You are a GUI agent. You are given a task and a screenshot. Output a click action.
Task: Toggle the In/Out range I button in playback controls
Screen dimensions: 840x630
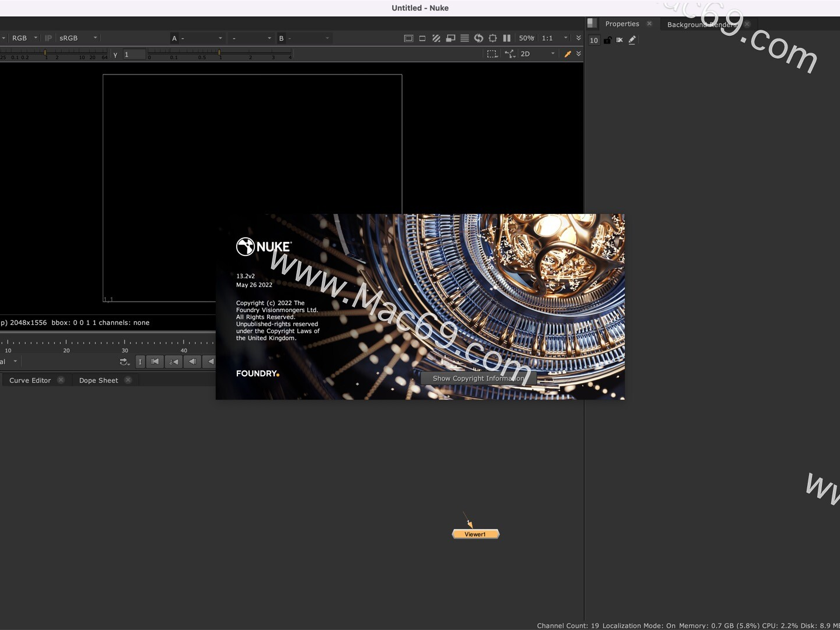[x=140, y=362]
